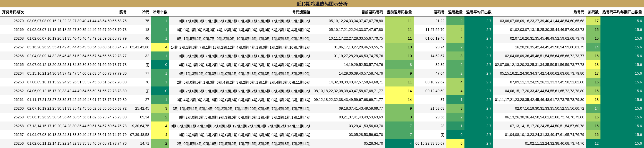Click period number 26266
The width and height of the screenshot is (644, 148).
point(19,56)
